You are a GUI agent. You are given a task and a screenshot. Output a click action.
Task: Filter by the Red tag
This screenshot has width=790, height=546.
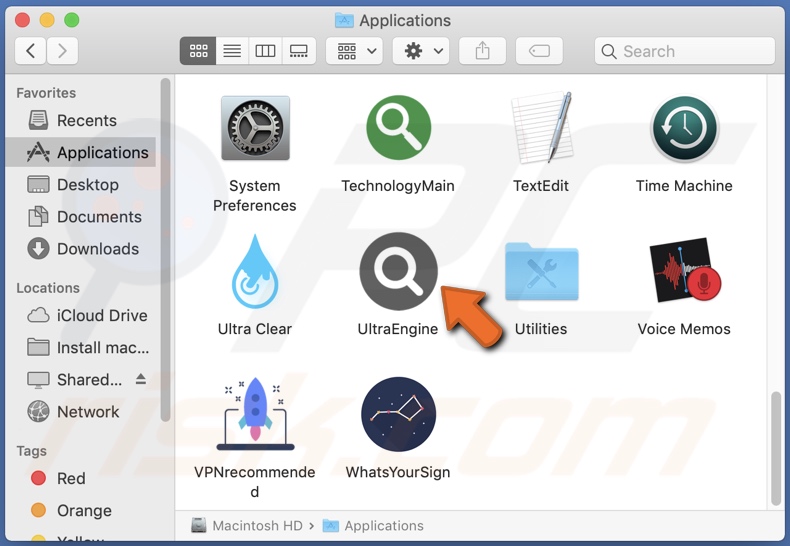[x=81, y=478]
